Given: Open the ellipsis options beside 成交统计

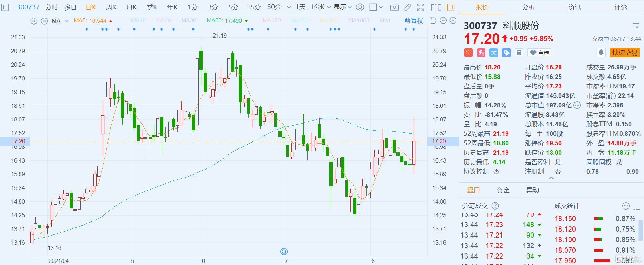Looking at the screenshot, I should (x=626, y=206).
